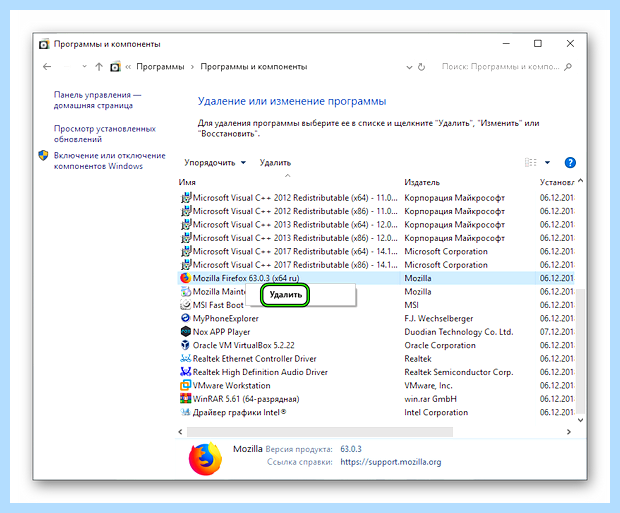Viewport: 620px width, 513px height.
Task: Open Включение или отключение компонентов Windows
Action: pos(110,161)
